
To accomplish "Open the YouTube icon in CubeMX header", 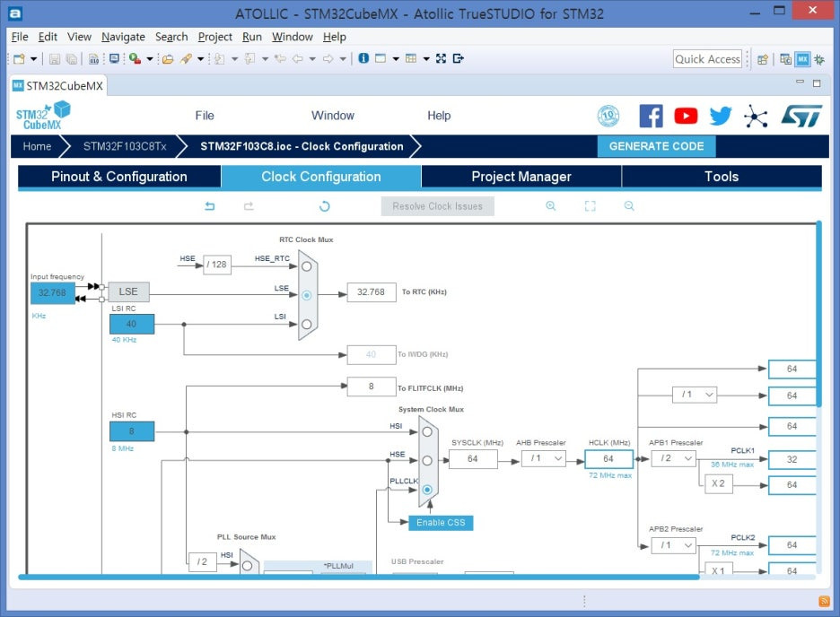I will [x=686, y=116].
